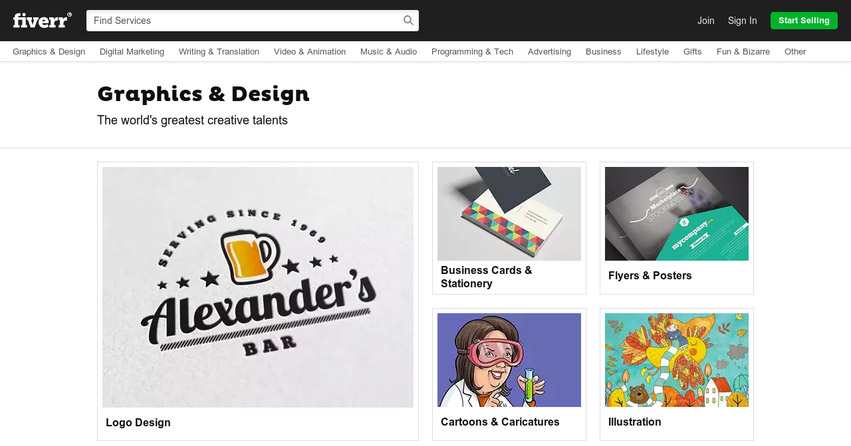Open the Alexander's Bar logo design thumbnail
The height and width of the screenshot is (446, 851).
click(x=258, y=287)
